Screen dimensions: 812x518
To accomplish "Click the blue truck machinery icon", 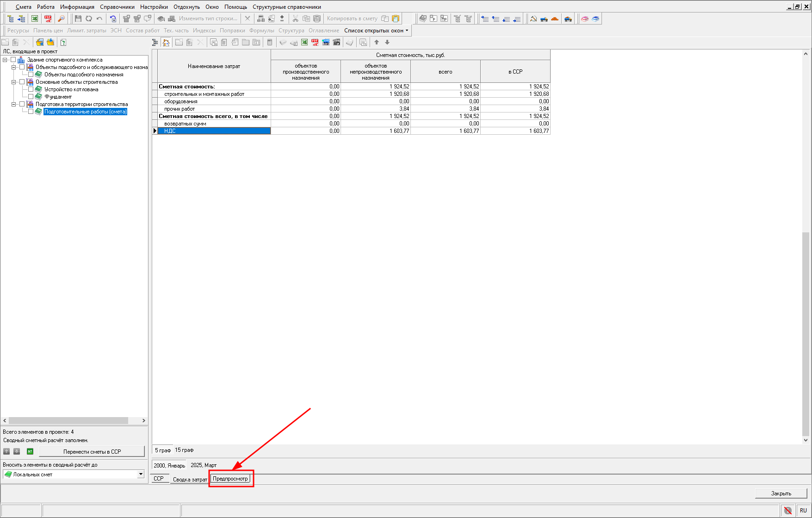I will pyautogui.click(x=544, y=19).
